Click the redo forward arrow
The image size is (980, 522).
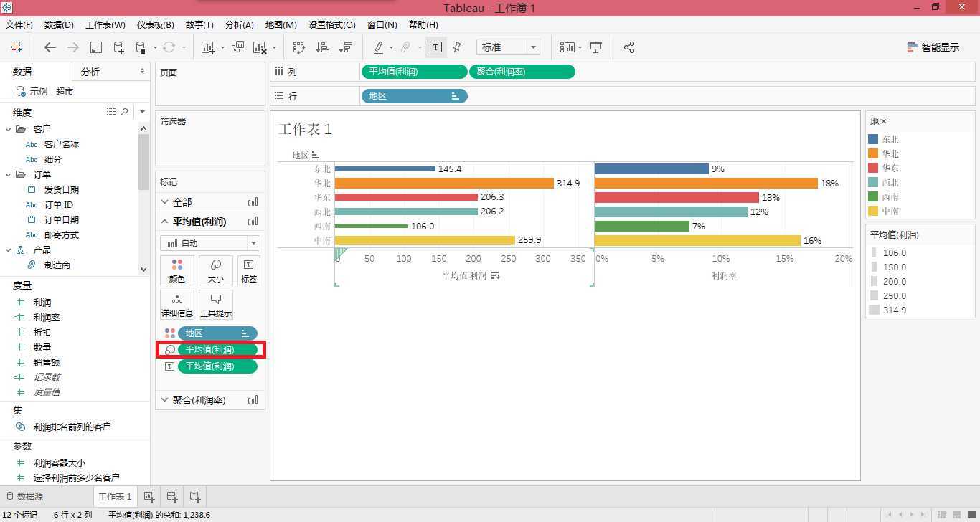(x=72, y=47)
